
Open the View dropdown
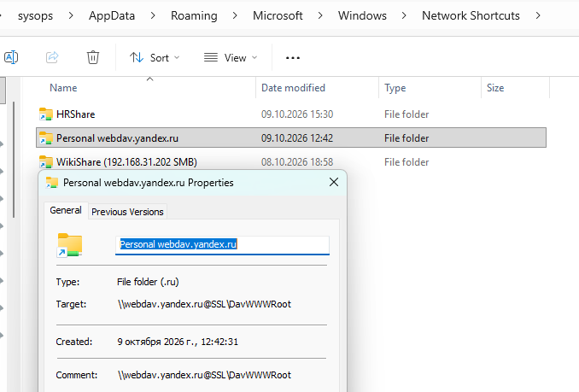[231, 58]
